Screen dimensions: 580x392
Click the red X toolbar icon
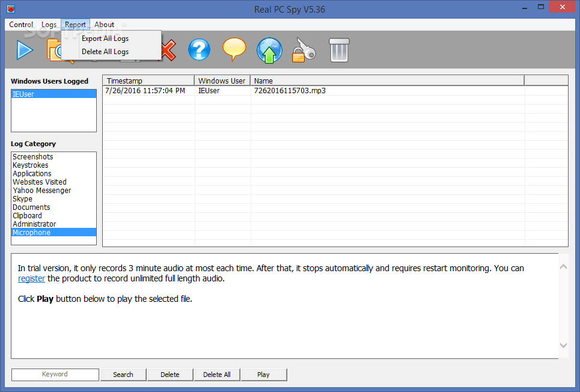click(x=168, y=51)
